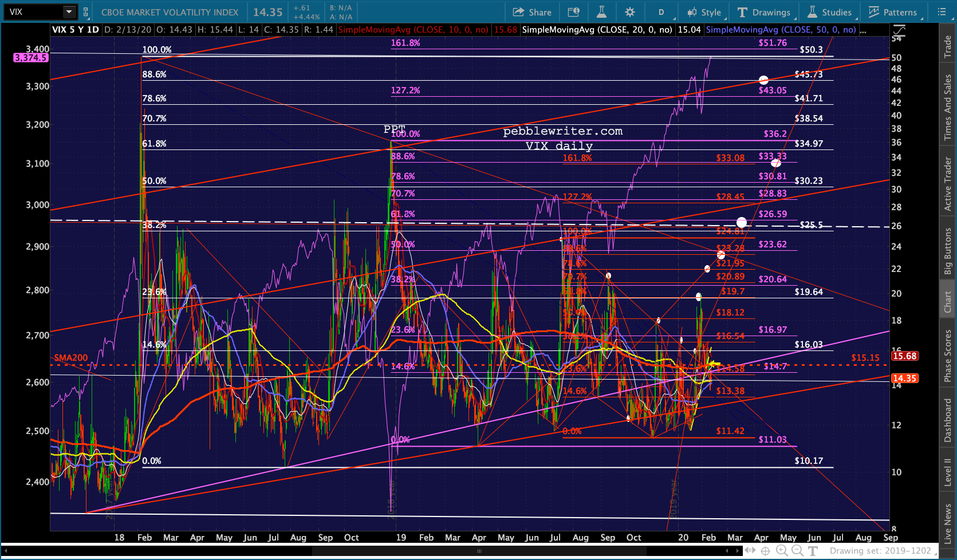Click the 3,374.5 left axis price label

pos(31,58)
